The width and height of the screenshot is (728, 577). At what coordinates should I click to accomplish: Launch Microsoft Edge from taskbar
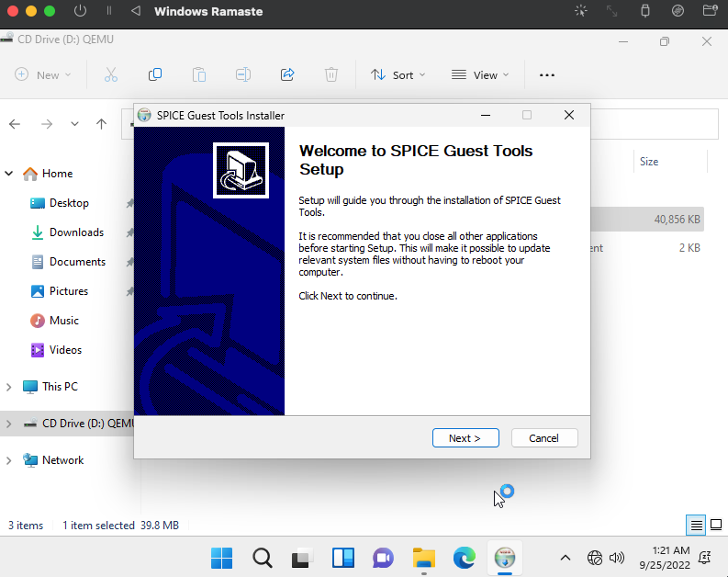coord(464,558)
